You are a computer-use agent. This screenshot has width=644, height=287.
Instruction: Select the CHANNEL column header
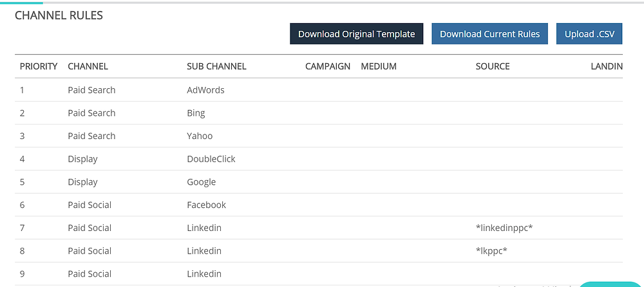[x=88, y=66]
